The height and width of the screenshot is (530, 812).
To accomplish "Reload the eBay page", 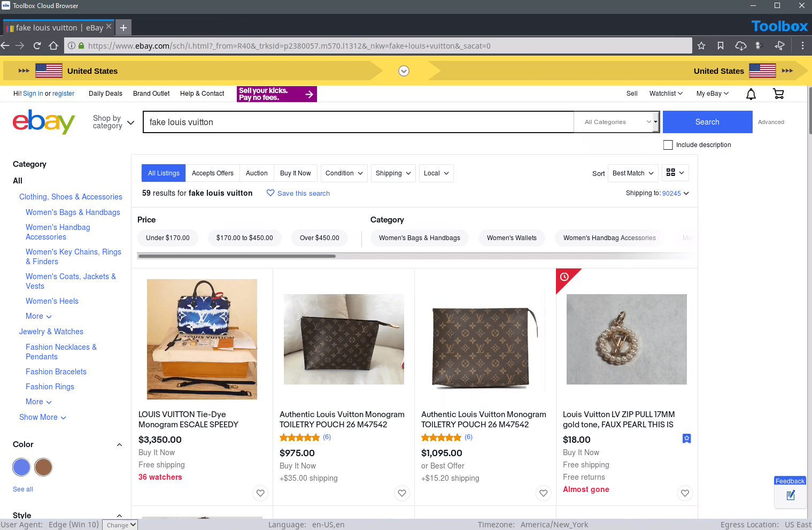I will tap(37, 46).
